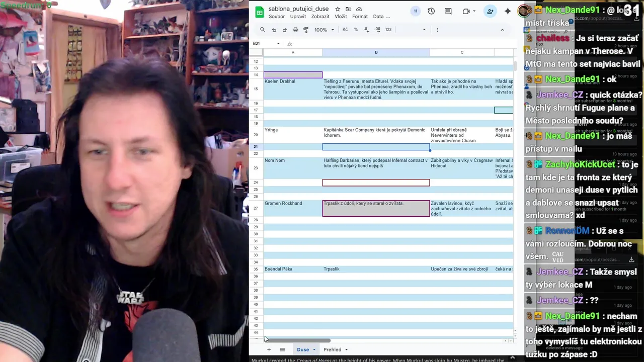The height and width of the screenshot is (362, 644).
Task: Apply percent number format
Action: [x=356, y=30]
